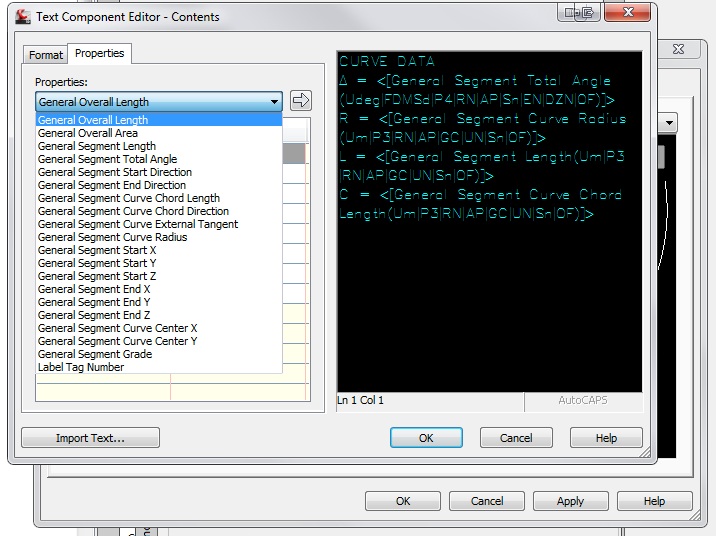The image size is (716, 536).
Task: Click the Civil 3D application icon in title bar
Action: 22,17
